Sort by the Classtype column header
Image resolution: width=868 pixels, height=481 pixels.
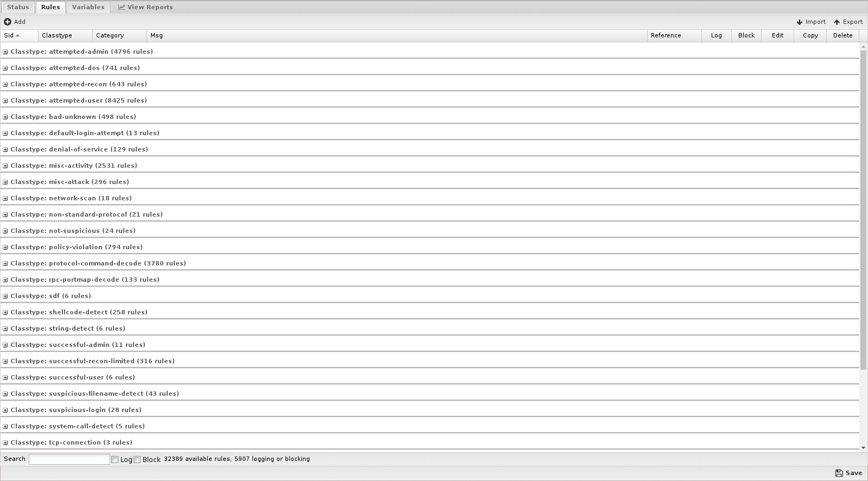pos(65,35)
